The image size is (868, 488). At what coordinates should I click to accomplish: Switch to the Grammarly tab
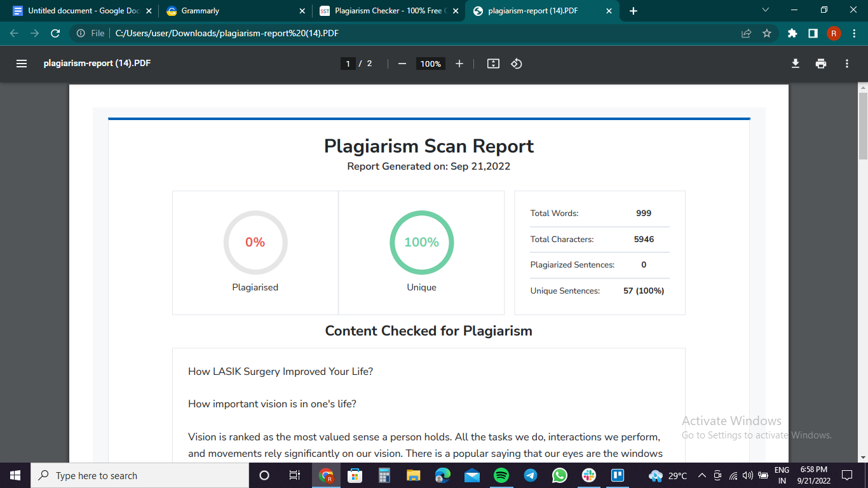(x=234, y=11)
